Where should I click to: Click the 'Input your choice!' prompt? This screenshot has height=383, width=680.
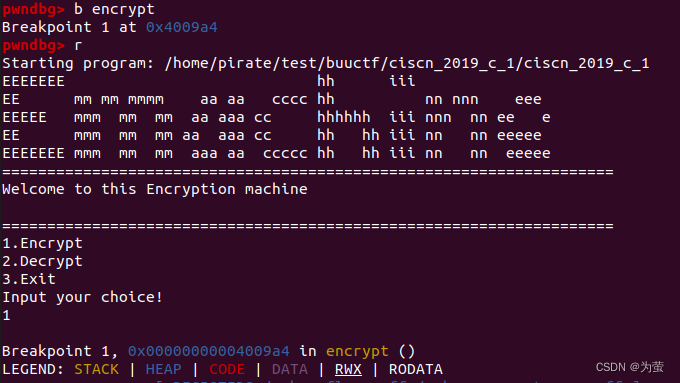tap(82, 297)
